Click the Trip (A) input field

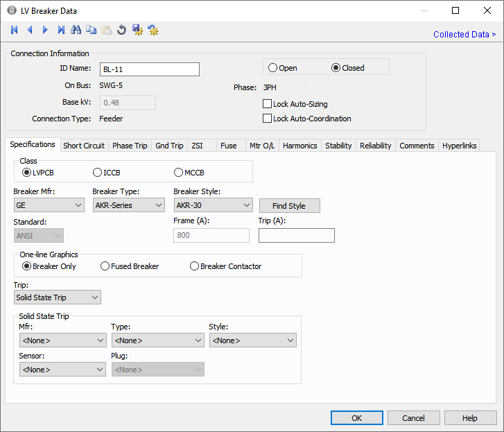pos(296,236)
